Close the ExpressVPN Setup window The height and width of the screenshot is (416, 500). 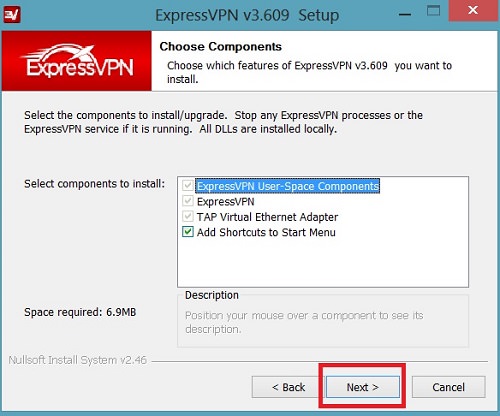pos(473,10)
